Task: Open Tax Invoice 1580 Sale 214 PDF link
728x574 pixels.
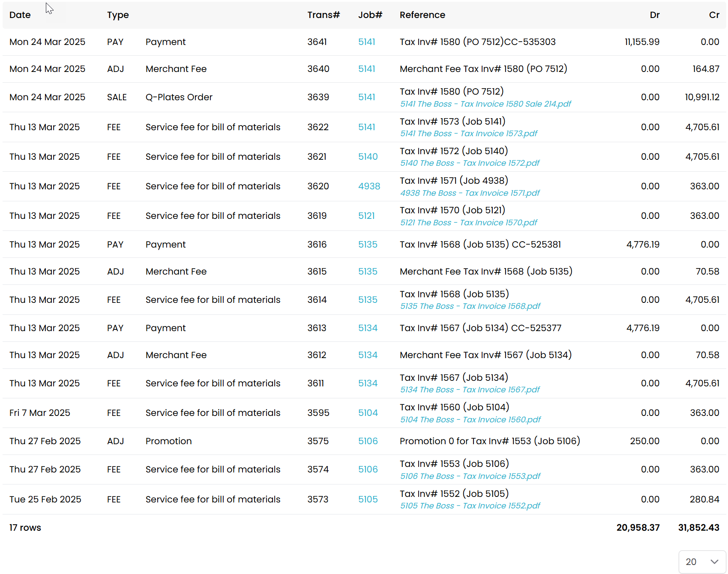Action: (485, 104)
